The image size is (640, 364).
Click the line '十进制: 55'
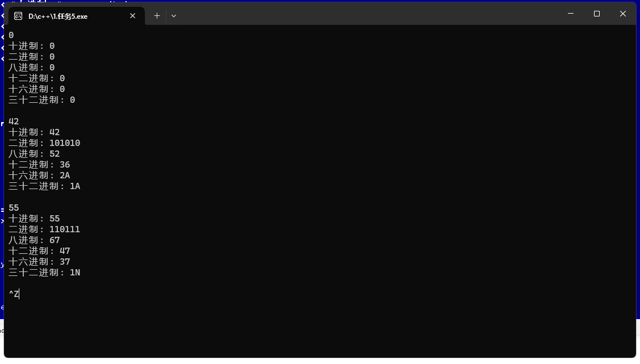(34, 218)
